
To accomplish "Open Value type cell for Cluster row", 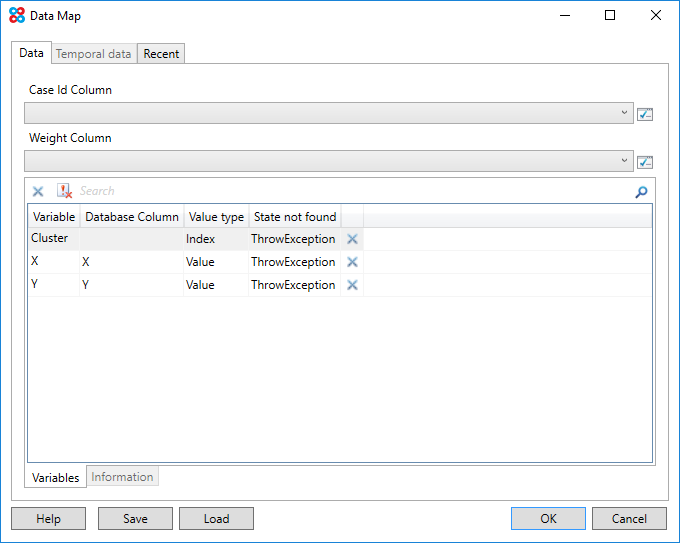I will 215,240.
